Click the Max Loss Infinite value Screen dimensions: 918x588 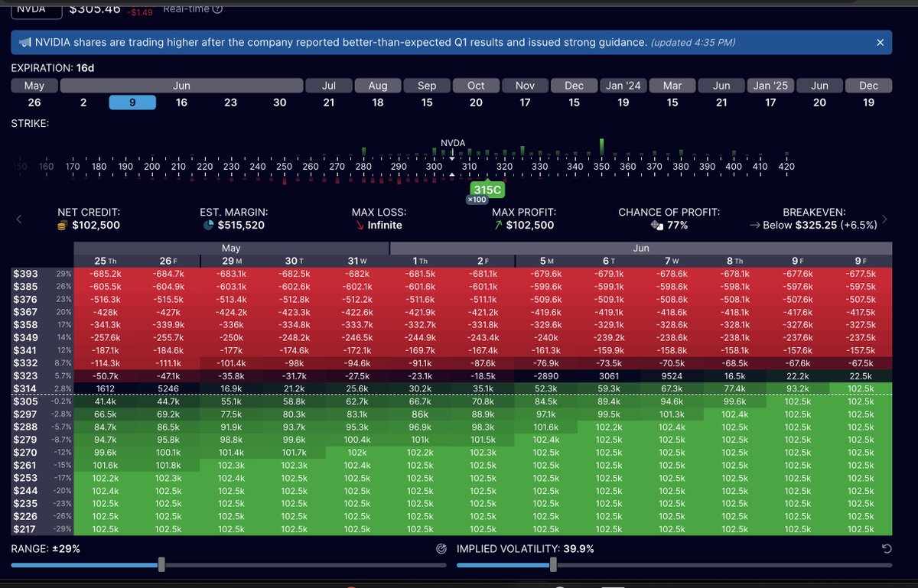pyautogui.click(x=385, y=226)
